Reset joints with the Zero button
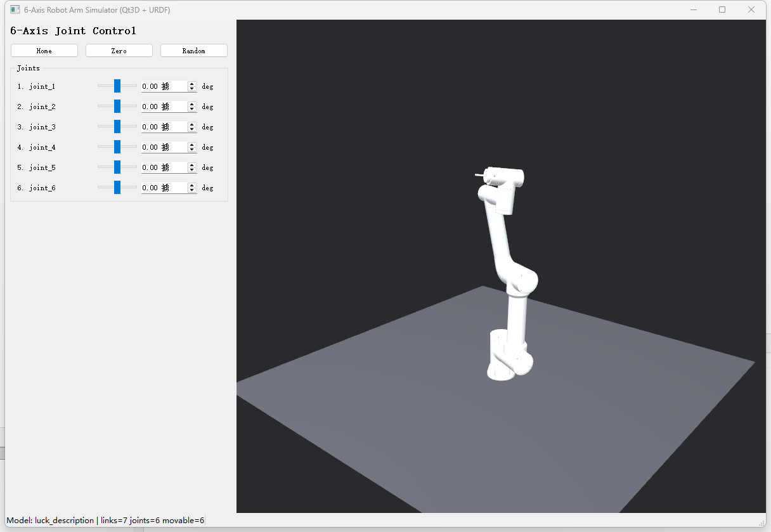 point(119,51)
